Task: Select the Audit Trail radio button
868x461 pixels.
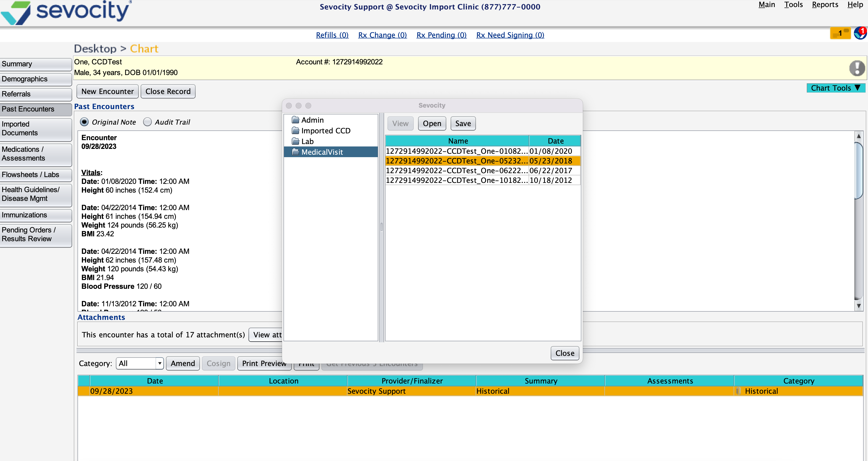Action: coord(147,122)
